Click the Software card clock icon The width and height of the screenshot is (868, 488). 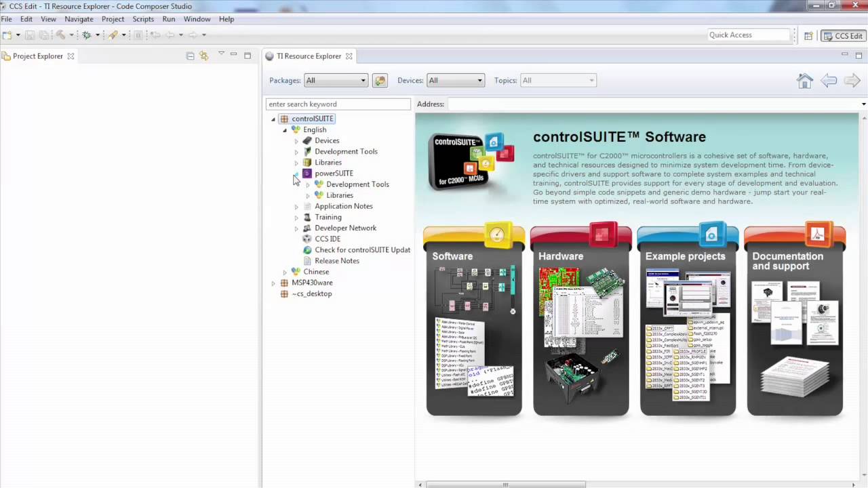pos(497,235)
